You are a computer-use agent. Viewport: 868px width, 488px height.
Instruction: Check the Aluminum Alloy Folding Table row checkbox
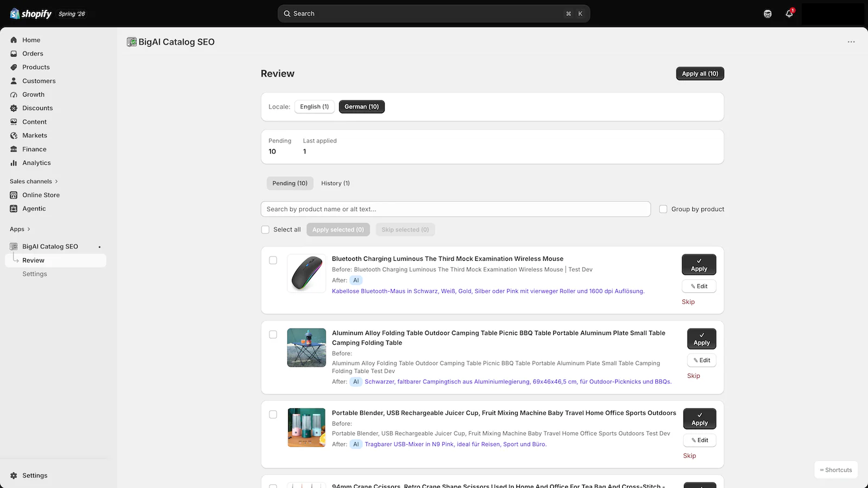point(273,335)
